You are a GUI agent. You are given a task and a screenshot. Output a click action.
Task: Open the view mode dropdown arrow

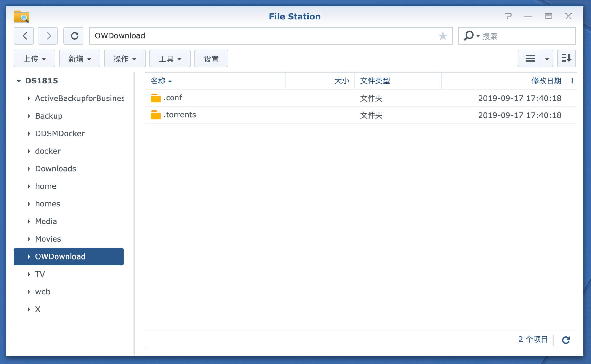click(547, 59)
